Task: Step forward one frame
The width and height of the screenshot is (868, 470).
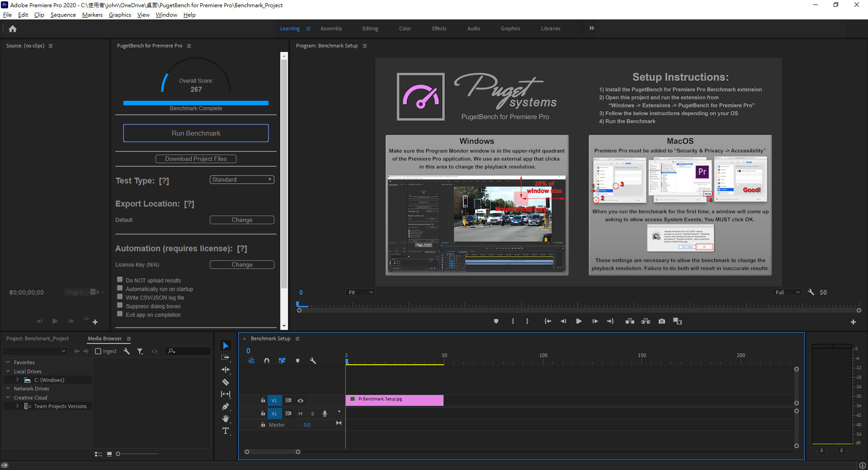Action: [x=595, y=321]
